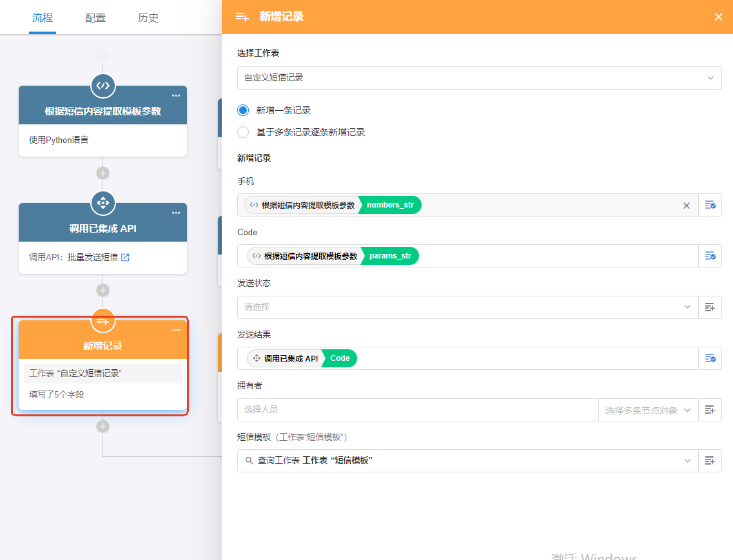Viewport: 733px width, 560px height.
Task: Close the 新增记录 panel
Action: [x=718, y=17]
